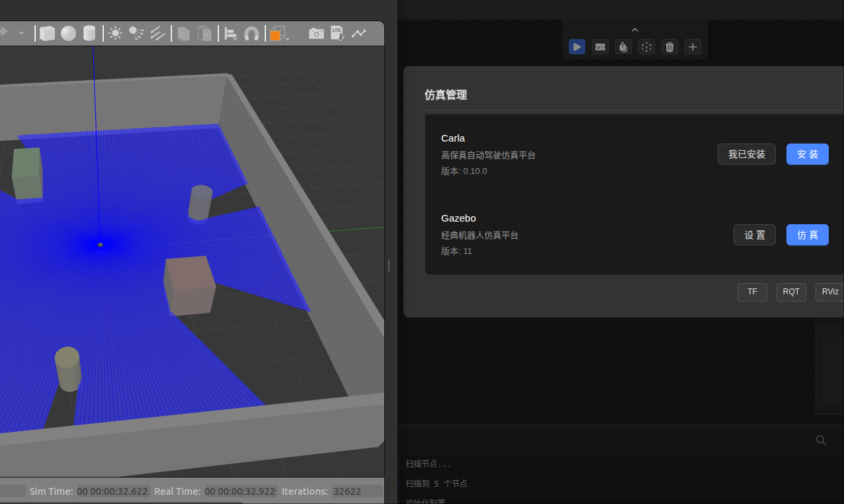Screen dimensions: 844x504
Task: Open the plot window icon
Action: click(359, 33)
